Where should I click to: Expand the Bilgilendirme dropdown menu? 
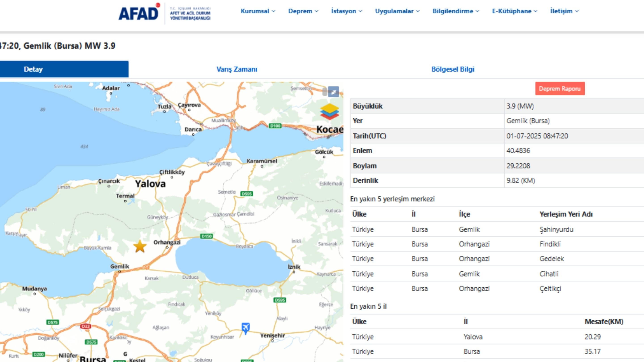pos(456,11)
